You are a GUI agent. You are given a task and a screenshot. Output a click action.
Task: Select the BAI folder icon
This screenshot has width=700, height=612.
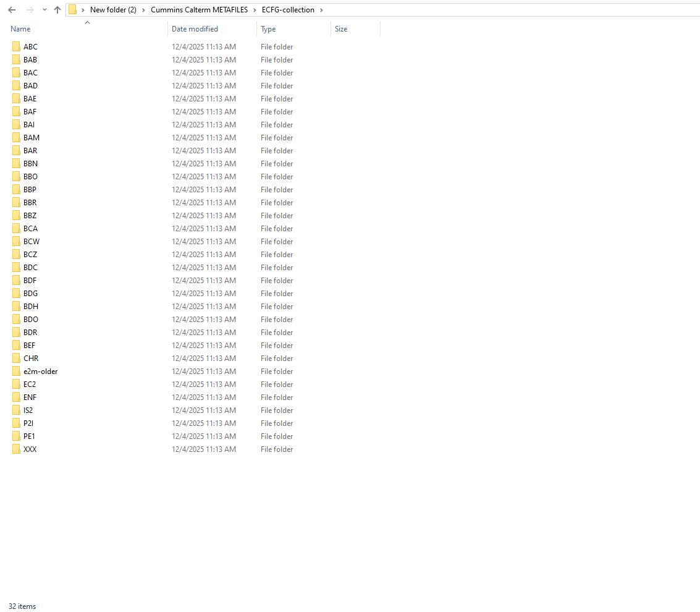[17, 125]
